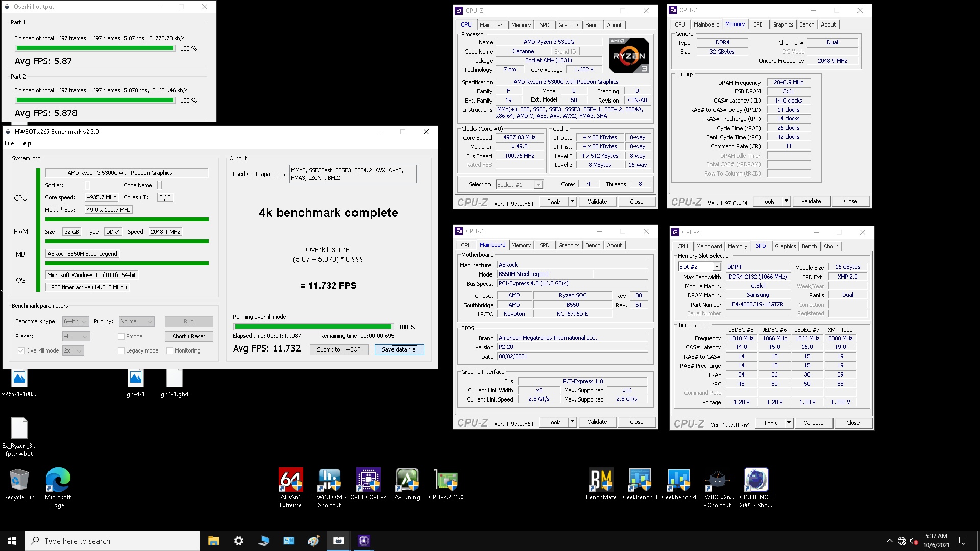Image resolution: width=980 pixels, height=551 pixels.
Task: Click Part 2 progress bar in Overkill output
Action: pos(95,101)
